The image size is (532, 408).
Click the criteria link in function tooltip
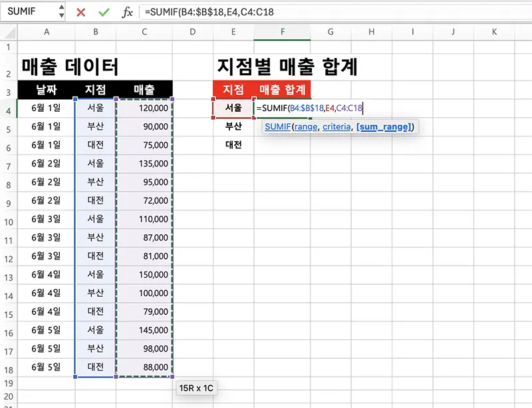point(336,126)
